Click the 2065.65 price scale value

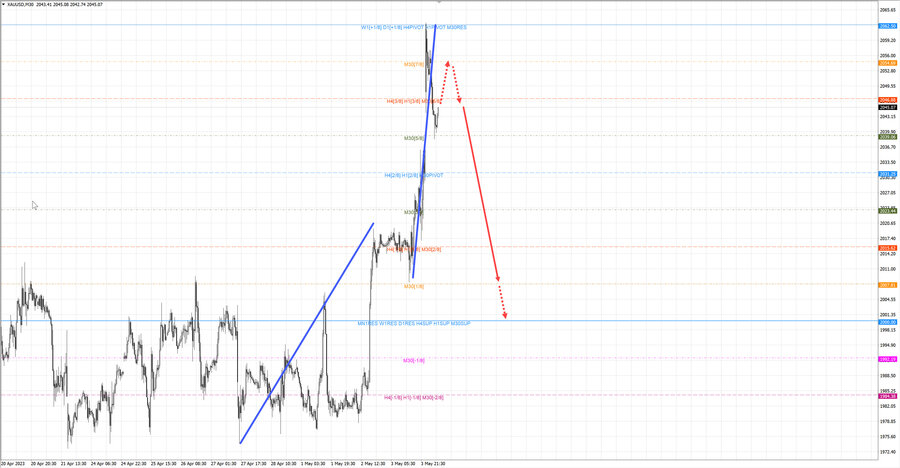888,10
